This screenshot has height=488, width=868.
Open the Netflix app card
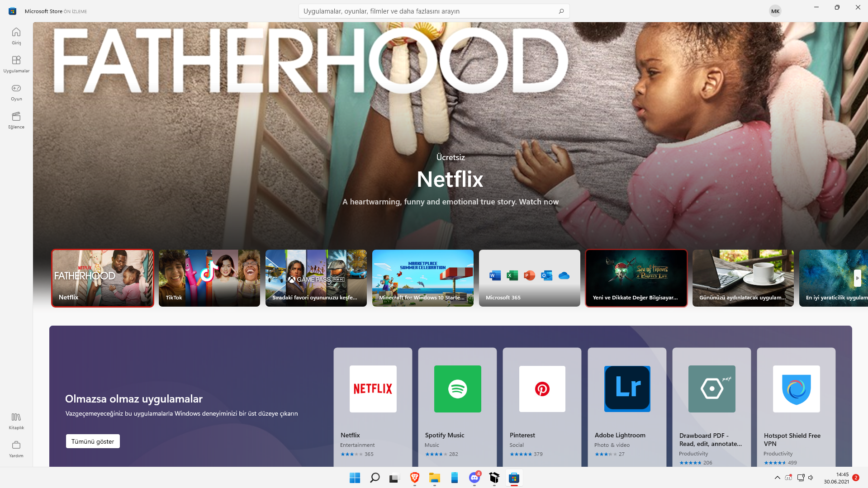point(373,407)
